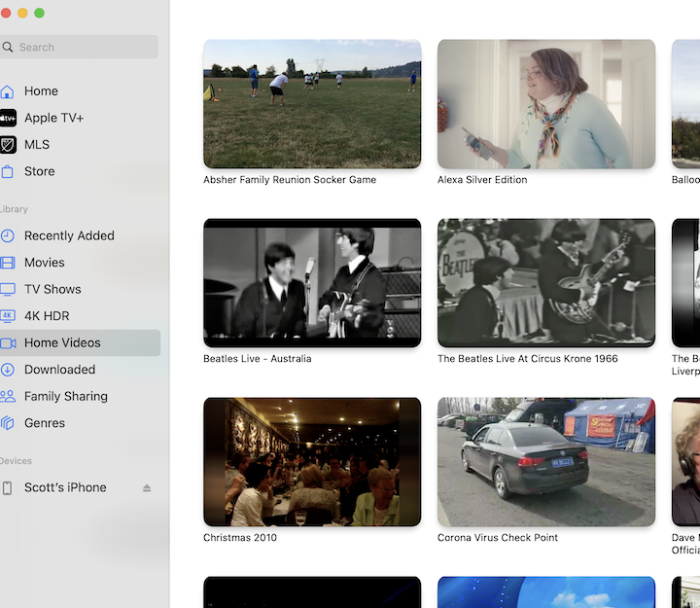Click The Beatles Live At Circus Krone 1966 title

pyautogui.click(x=528, y=359)
